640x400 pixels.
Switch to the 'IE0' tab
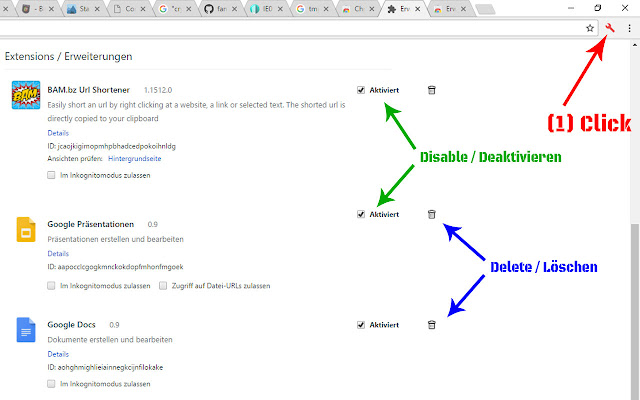[265, 9]
